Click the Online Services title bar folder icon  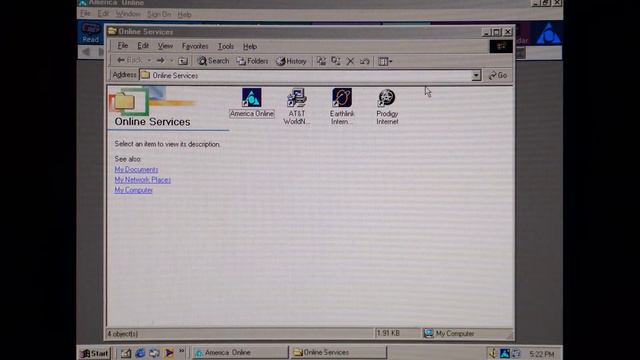(x=112, y=31)
